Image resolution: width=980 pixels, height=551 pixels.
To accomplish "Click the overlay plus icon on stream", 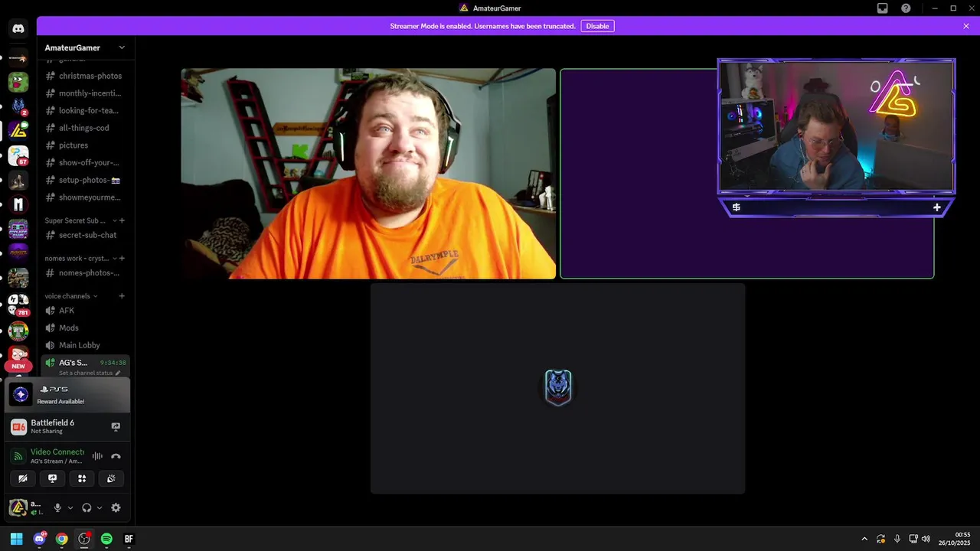I will (936, 207).
